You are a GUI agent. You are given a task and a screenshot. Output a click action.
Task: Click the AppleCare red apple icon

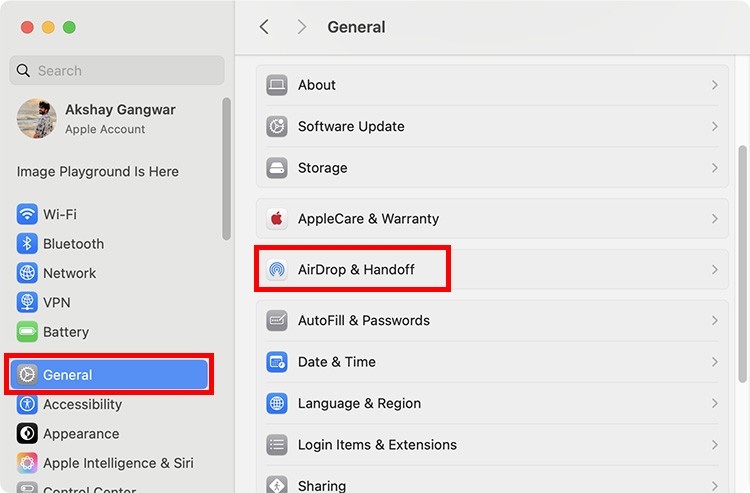click(x=276, y=219)
